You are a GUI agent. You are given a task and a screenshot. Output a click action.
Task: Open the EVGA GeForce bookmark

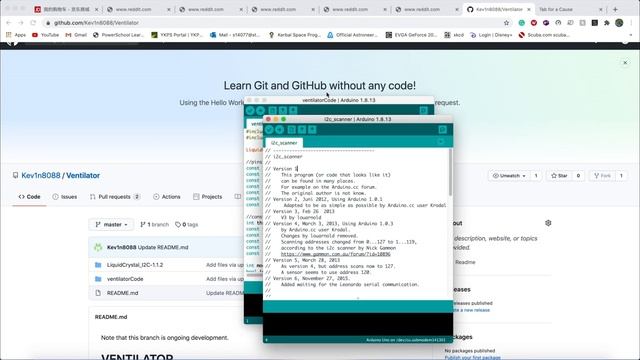pos(411,35)
